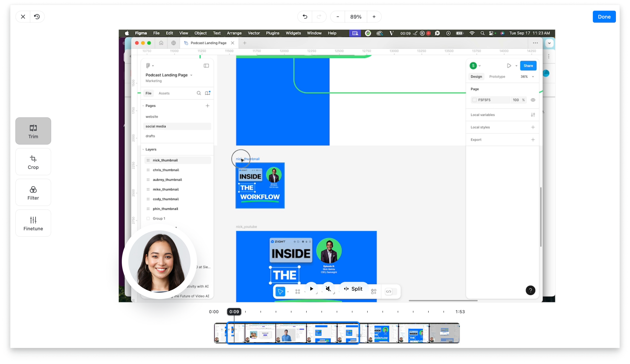Click the Split button
630x364 pixels.
[353, 289]
